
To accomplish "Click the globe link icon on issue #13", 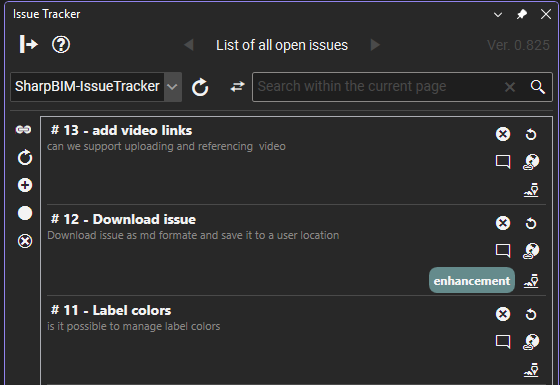I will coord(531,162).
